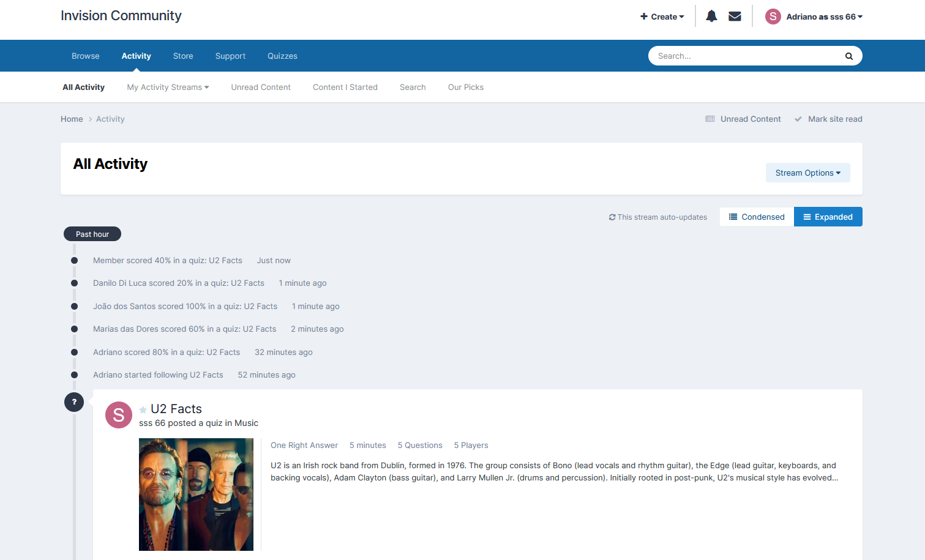The image size is (925, 560).
Task: Click the U2 band photo thumbnail
Action: (x=196, y=495)
